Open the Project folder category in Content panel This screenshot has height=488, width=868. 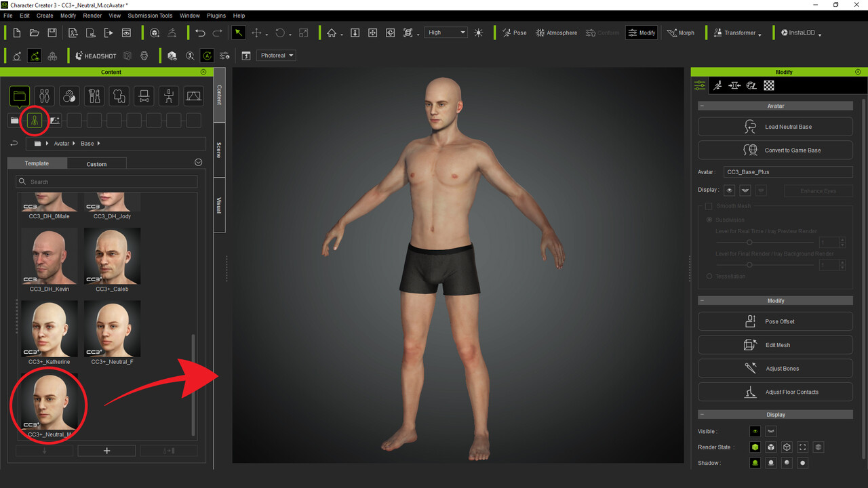click(19, 96)
